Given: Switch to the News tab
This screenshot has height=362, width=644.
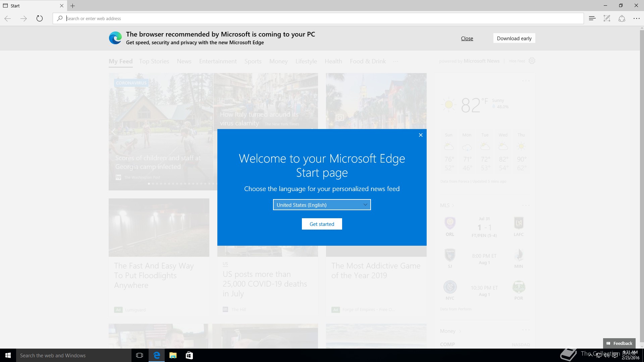Looking at the screenshot, I should pos(184,61).
